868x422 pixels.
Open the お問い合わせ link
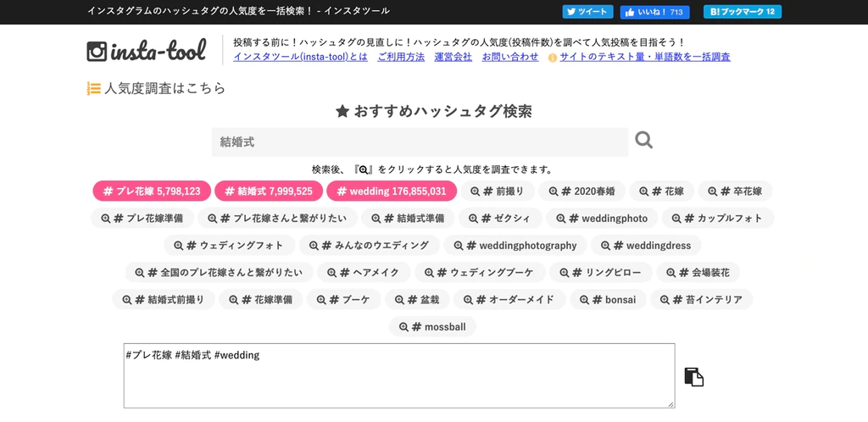pyautogui.click(x=509, y=57)
